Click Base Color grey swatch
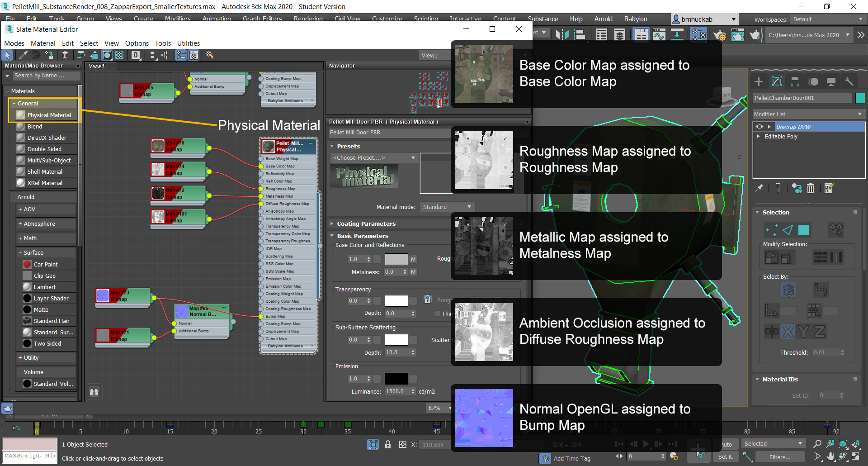The height and width of the screenshot is (466, 868). (396, 259)
